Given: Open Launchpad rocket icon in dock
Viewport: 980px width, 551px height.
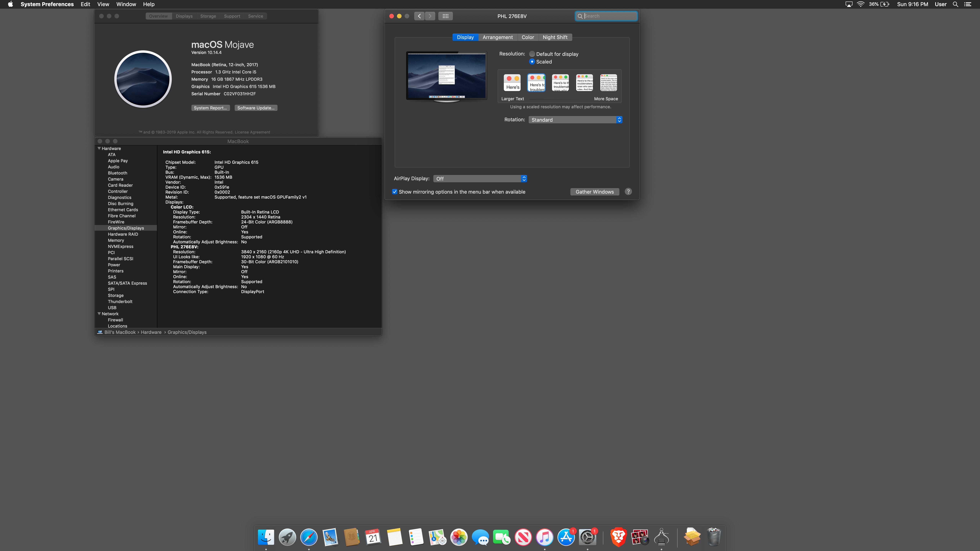Looking at the screenshot, I should [x=287, y=537].
